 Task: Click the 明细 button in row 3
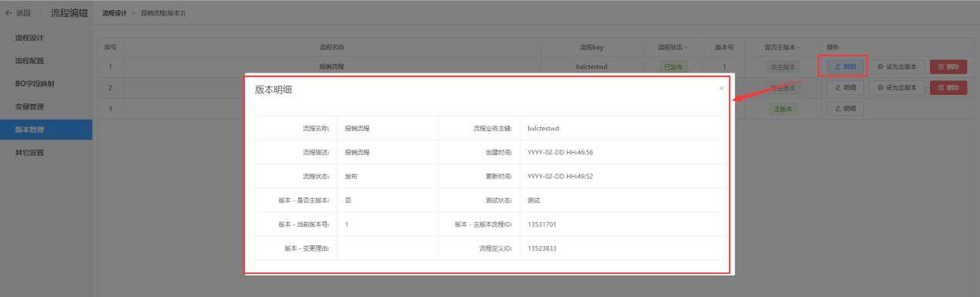point(845,109)
